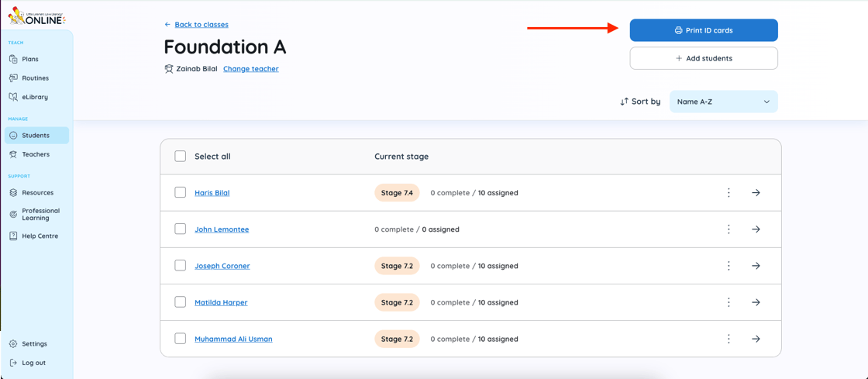Click the Print ID cards button
868x379 pixels.
(703, 30)
